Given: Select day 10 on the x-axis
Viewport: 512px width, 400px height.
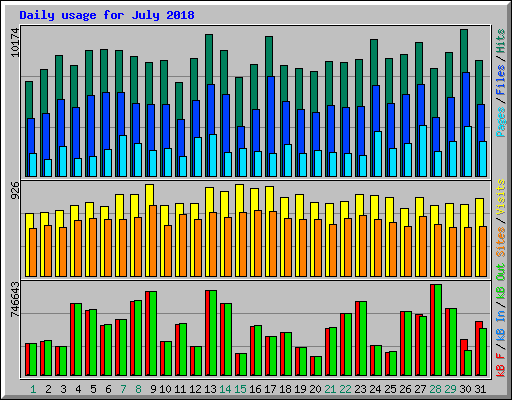Looking at the screenshot, I should pos(165,389).
